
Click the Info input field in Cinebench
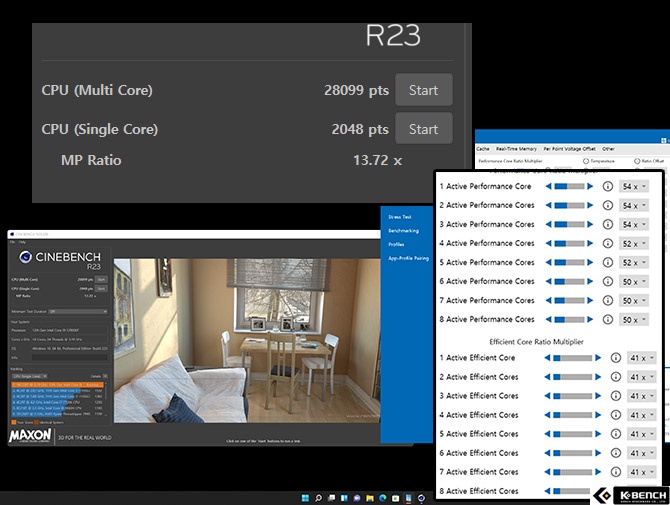point(70,358)
